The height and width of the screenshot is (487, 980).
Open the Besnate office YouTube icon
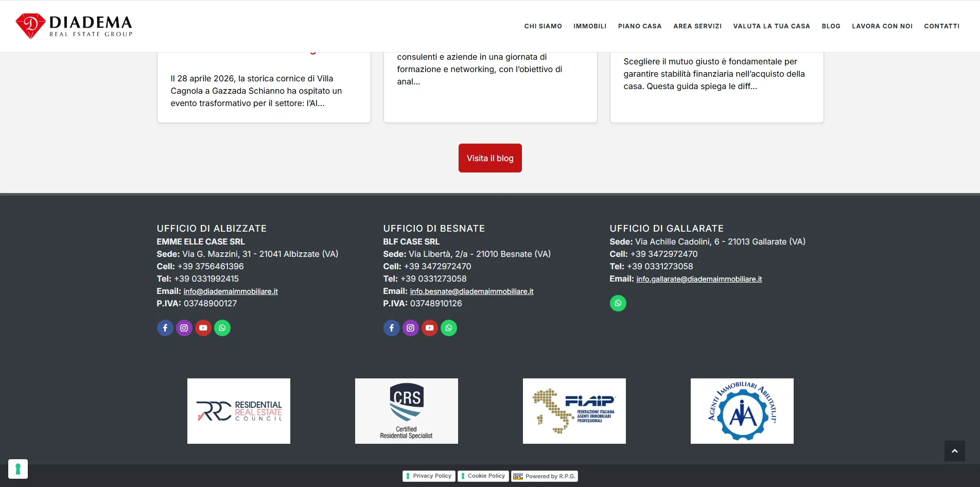click(x=430, y=328)
